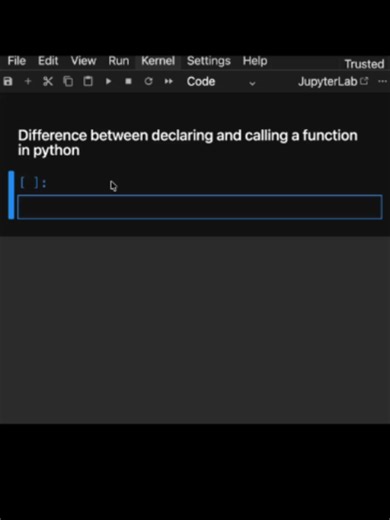Paste a cell using the clipboard icon

pyautogui.click(x=88, y=81)
